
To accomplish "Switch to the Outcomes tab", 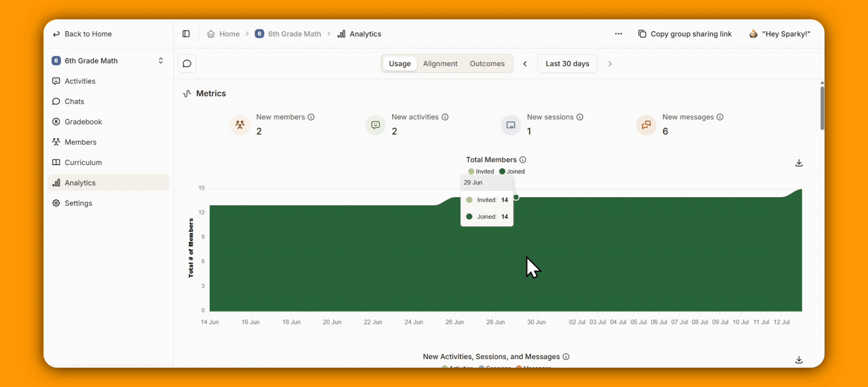I will tap(487, 63).
